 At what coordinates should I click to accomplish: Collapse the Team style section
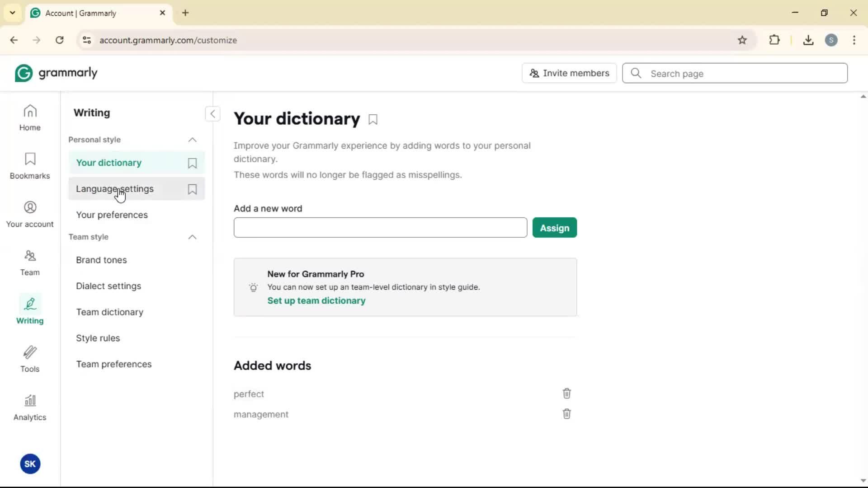tap(192, 237)
